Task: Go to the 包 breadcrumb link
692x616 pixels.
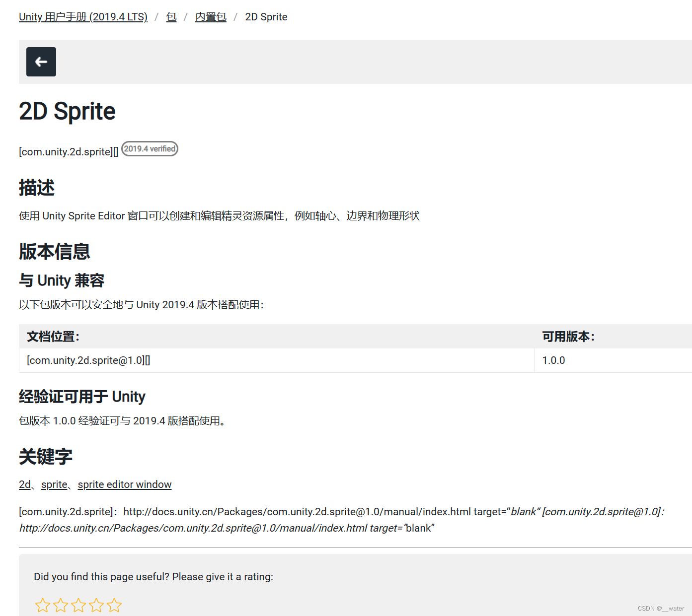Action: [x=171, y=17]
